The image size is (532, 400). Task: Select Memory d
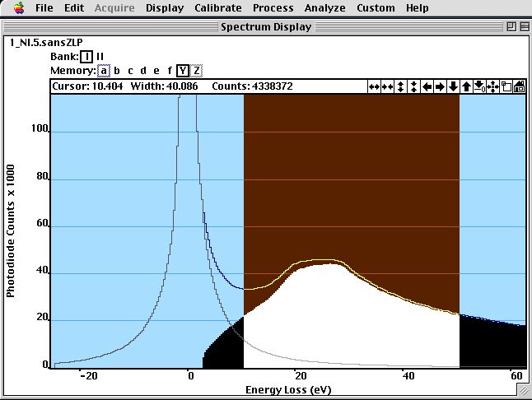click(x=143, y=71)
